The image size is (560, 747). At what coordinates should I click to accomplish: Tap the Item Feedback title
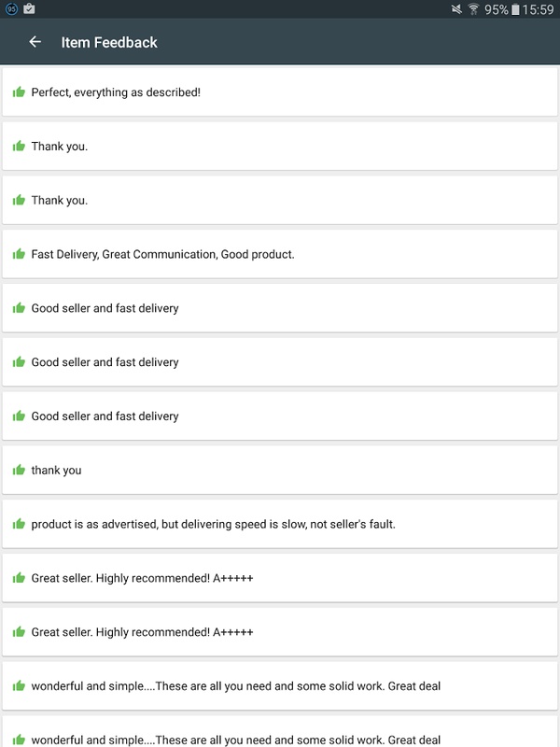point(109,42)
